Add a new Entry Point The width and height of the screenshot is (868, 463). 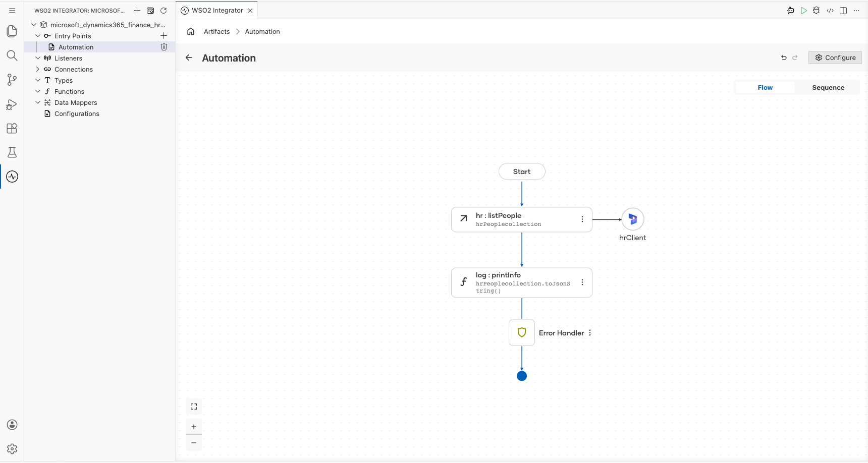(x=164, y=36)
